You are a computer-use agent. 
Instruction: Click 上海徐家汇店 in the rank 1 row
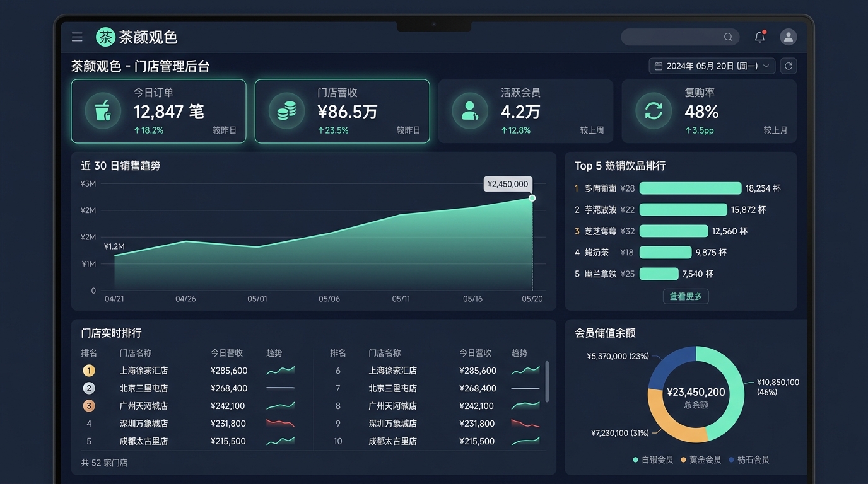(144, 371)
